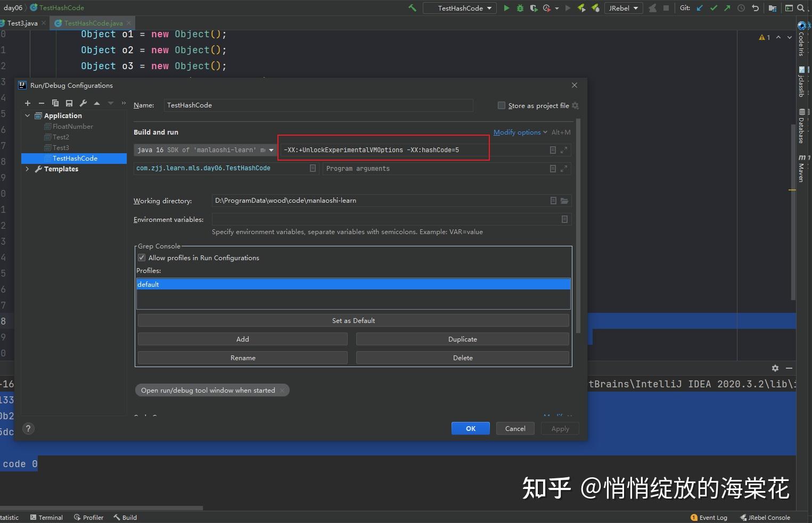
Task: Click Run with Coverage icon
Action: click(x=534, y=8)
